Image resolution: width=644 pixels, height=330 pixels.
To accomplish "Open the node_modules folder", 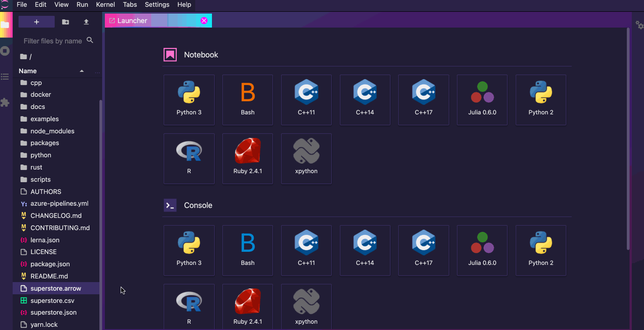I will coord(56,131).
